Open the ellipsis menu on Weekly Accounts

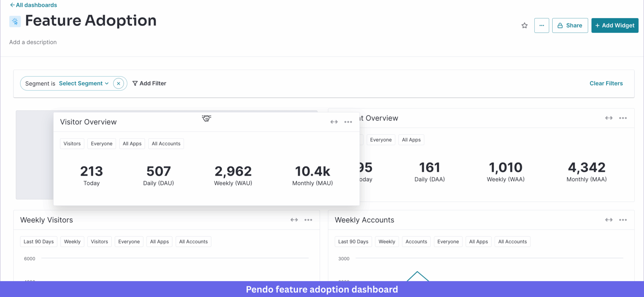coord(623,220)
